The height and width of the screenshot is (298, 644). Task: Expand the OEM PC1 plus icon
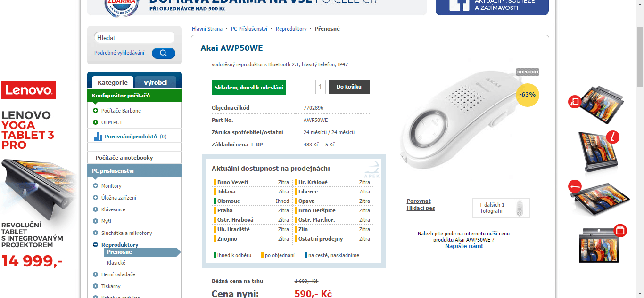[x=96, y=122]
